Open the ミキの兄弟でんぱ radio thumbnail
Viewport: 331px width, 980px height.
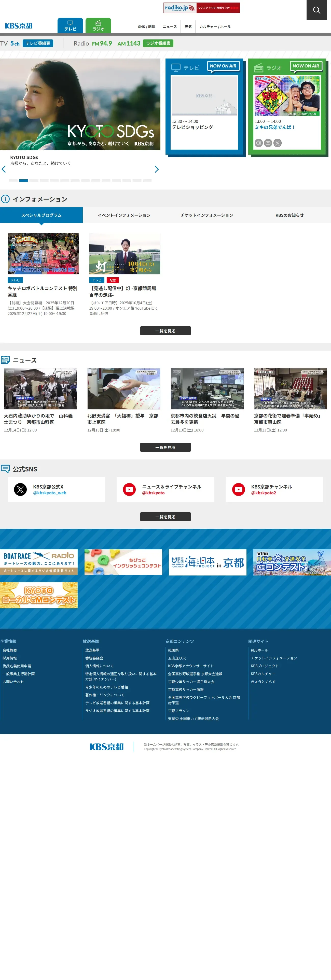[x=287, y=96]
